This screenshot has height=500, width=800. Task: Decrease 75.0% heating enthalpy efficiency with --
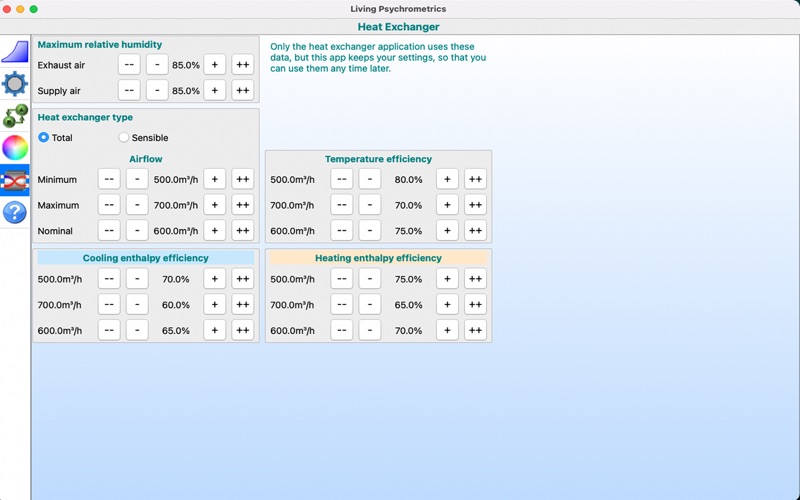342,279
